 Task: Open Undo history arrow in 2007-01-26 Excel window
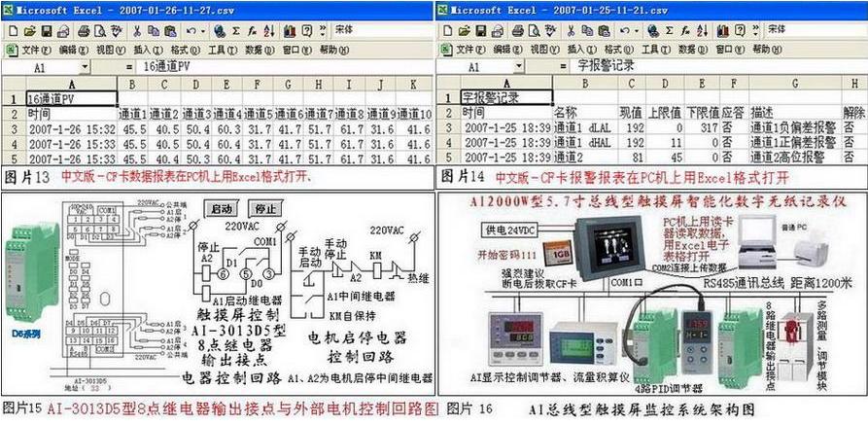click(203, 31)
